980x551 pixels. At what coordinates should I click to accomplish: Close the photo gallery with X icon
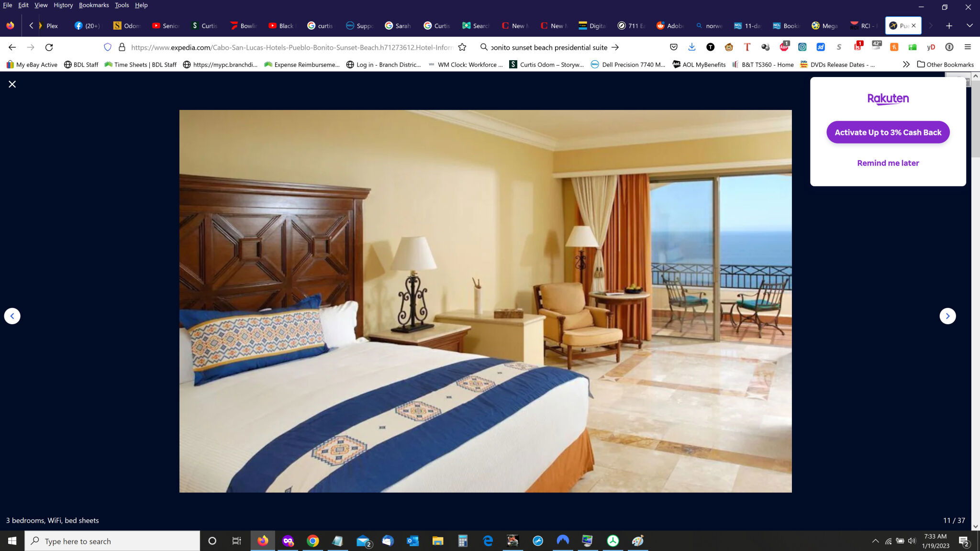point(12,84)
